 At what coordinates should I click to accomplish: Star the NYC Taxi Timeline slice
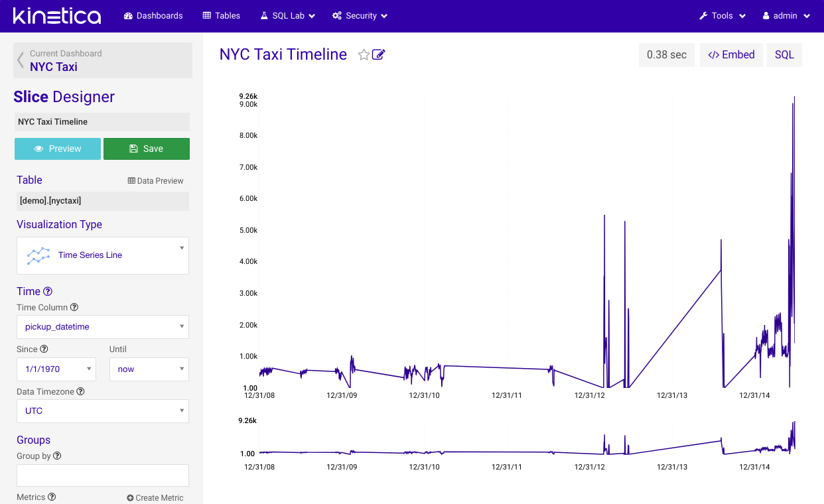[364, 55]
